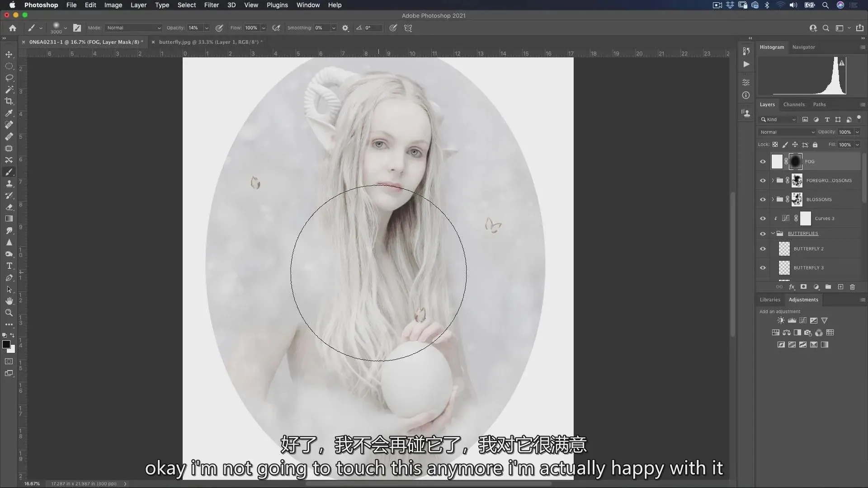This screenshot has height=488, width=868.
Task: Open the layer blend mode dropdown
Action: pyautogui.click(x=787, y=132)
